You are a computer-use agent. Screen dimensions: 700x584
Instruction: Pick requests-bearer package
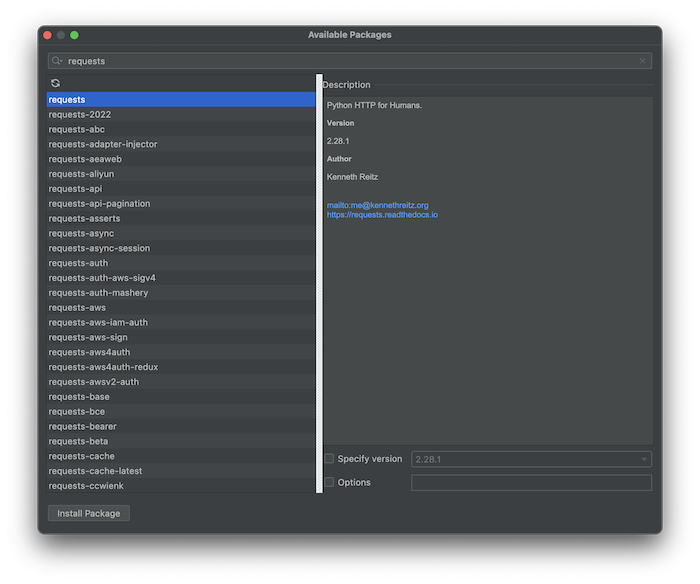pos(181,426)
